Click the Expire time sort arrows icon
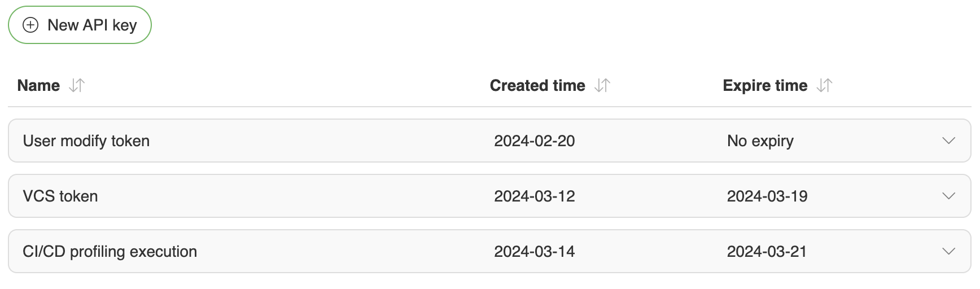Image resolution: width=980 pixels, height=289 pixels. (x=824, y=85)
